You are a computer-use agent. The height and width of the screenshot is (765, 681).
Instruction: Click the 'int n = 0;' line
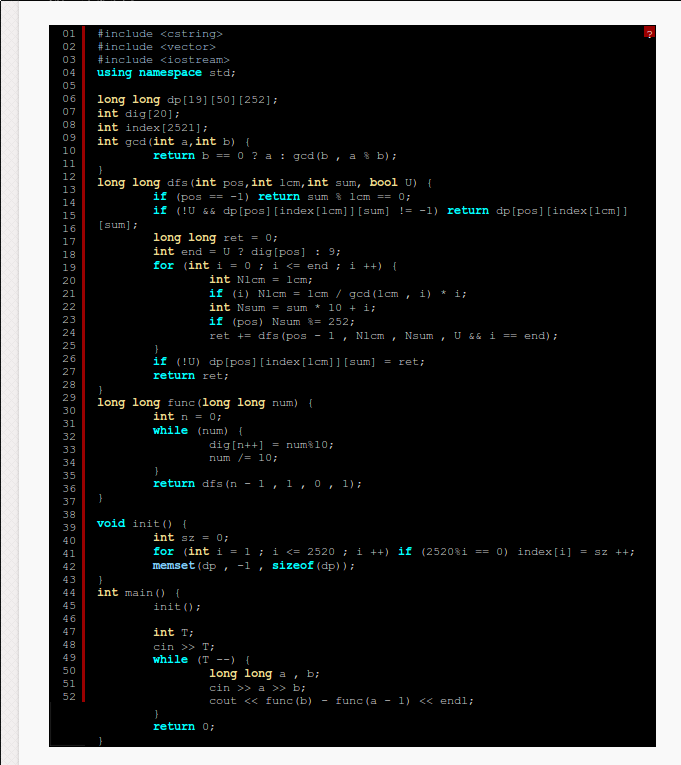pyautogui.click(x=187, y=417)
